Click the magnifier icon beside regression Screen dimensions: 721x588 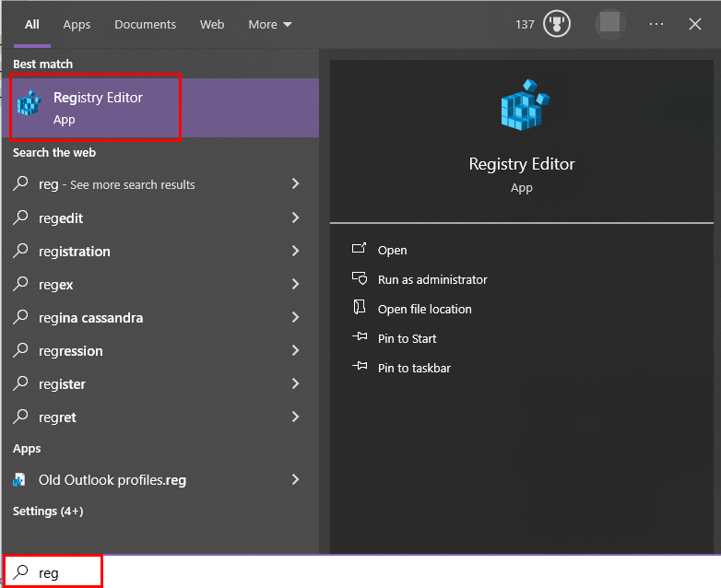pyautogui.click(x=20, y=350)
